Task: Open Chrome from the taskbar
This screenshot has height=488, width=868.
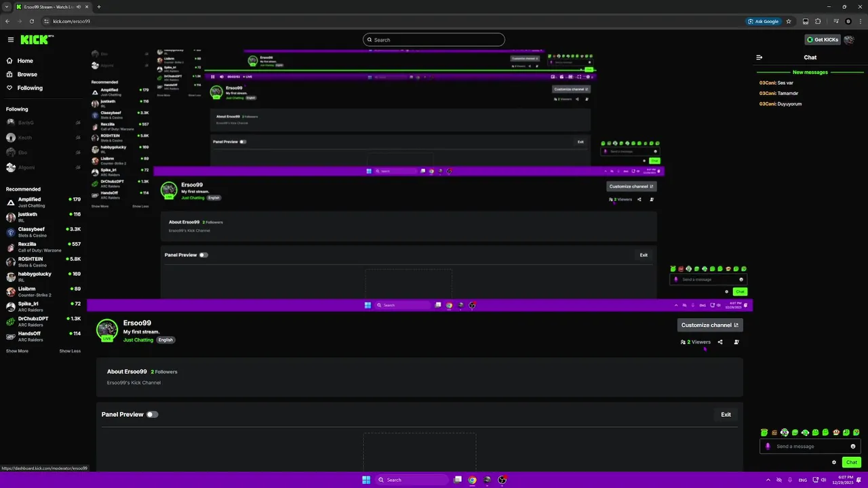Action: point(472,480)
